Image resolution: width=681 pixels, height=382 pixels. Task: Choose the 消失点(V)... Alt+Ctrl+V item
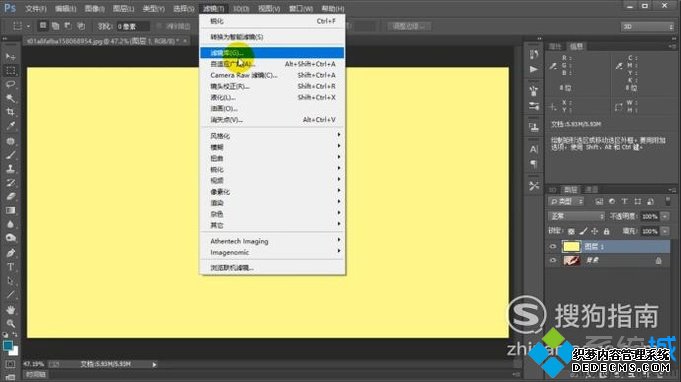[272, 119]
